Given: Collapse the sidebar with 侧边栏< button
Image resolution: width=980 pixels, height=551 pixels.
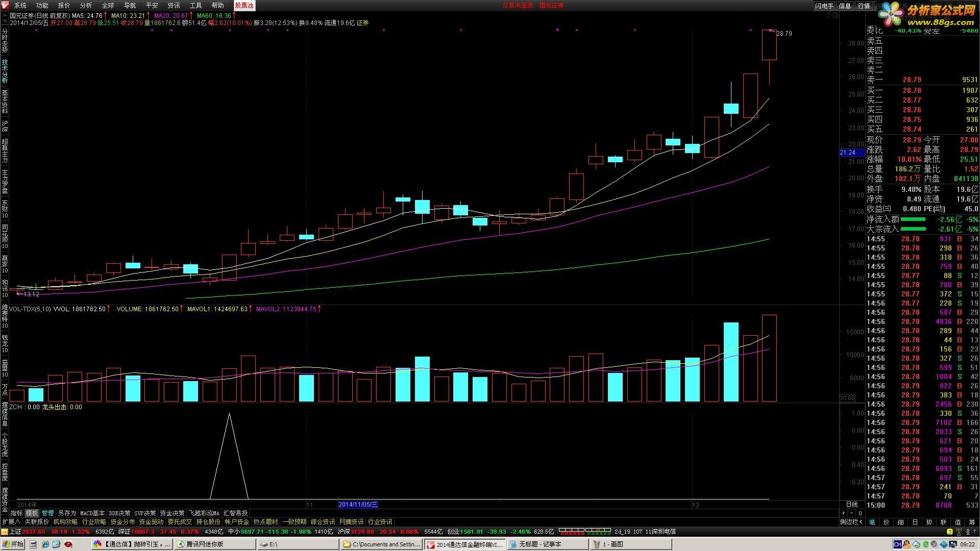Looking at the screenshot, I should pos(851,522).
